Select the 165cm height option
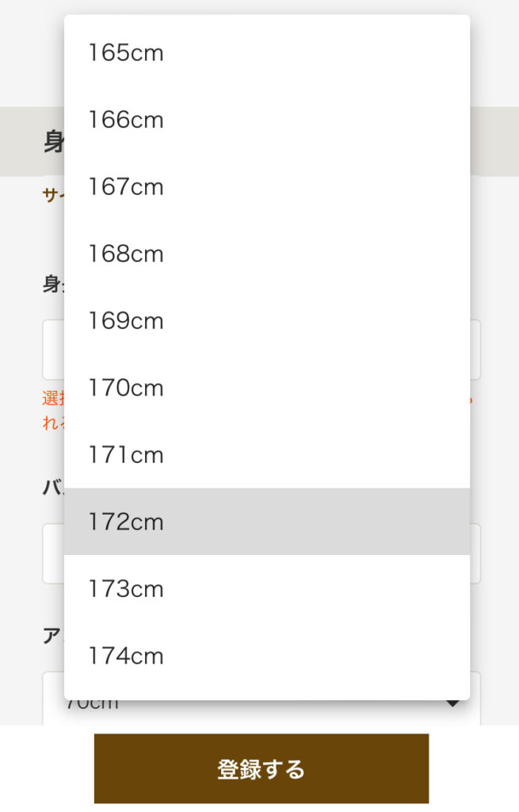519x812 pixels. tap(126, 53)
